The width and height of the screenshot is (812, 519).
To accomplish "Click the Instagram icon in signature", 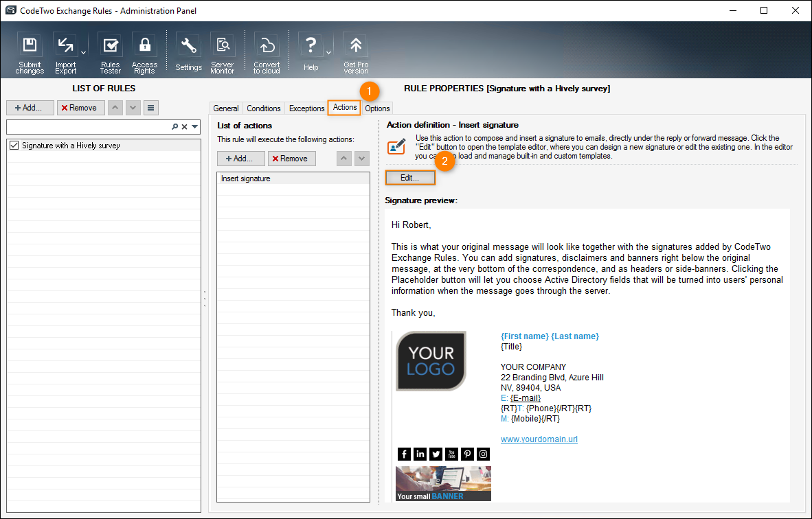I will [x=483, y=454].
